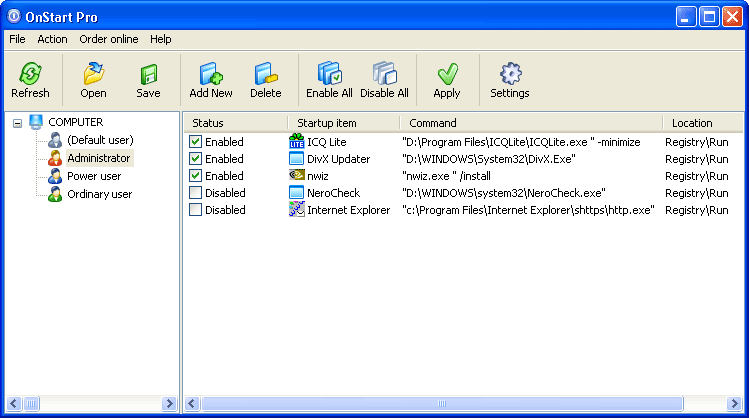Select the ICQ Lite startup item name

(x=327, y=142)
